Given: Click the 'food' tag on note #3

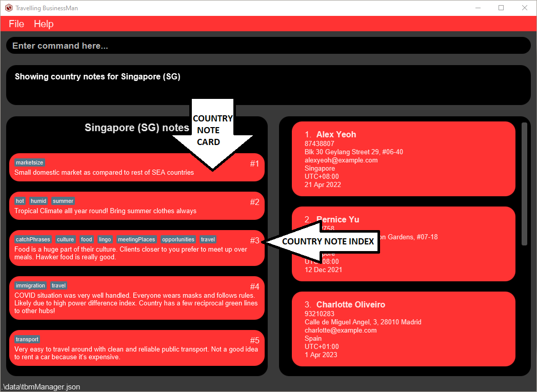Looking at the screenshot, I should (86, 239).
